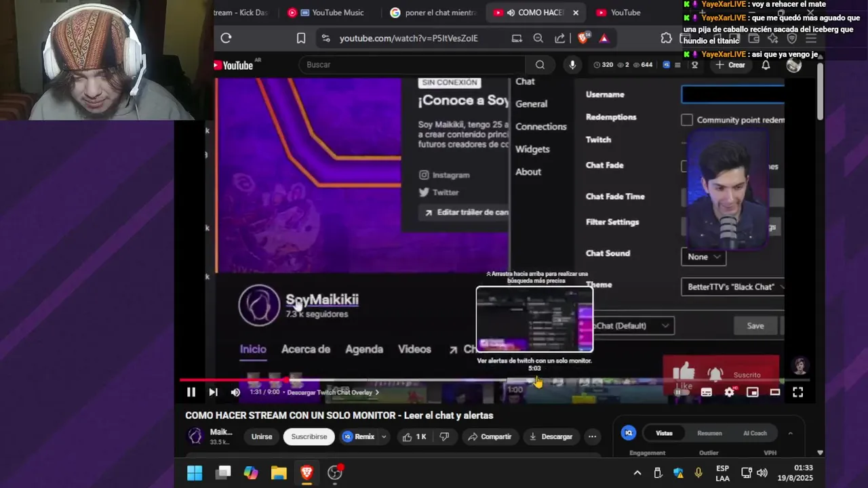Close the COMO HACER tab

(576, 12)
